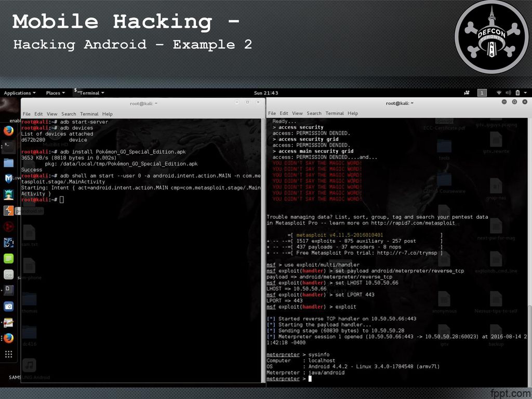Click the battery status icon in the top bar
The width and height of the screenshot is (532, 399).
coord(517,92)
